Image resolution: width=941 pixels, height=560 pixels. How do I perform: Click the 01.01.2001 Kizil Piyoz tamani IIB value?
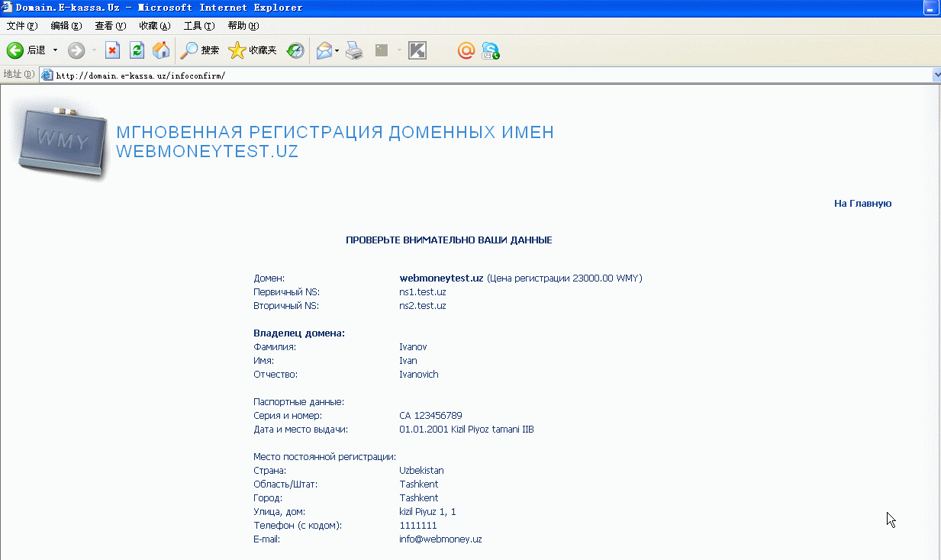[x=466, y=430]
